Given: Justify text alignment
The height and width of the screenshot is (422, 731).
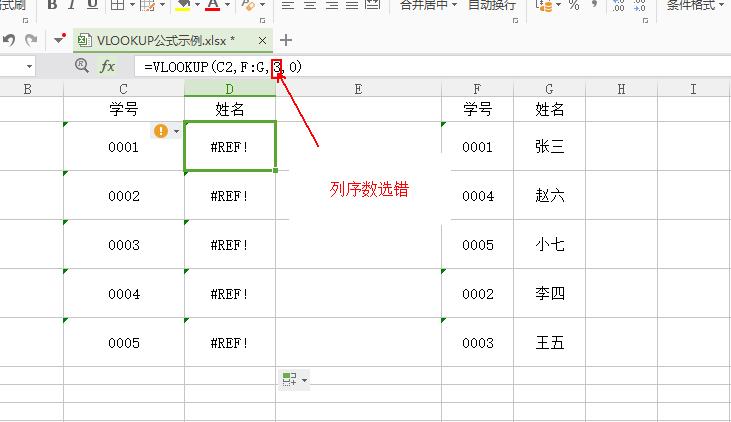Looking at the screenshot, I should click(x=352, y=5).
